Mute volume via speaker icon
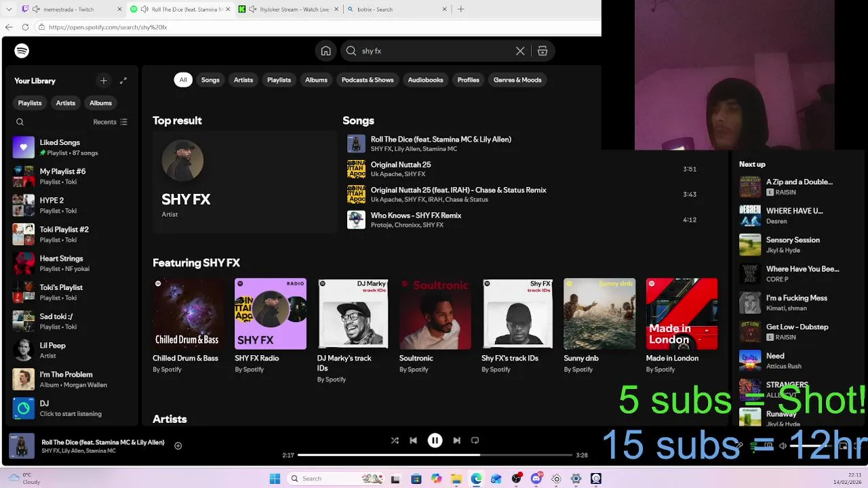 pos(783,446)
